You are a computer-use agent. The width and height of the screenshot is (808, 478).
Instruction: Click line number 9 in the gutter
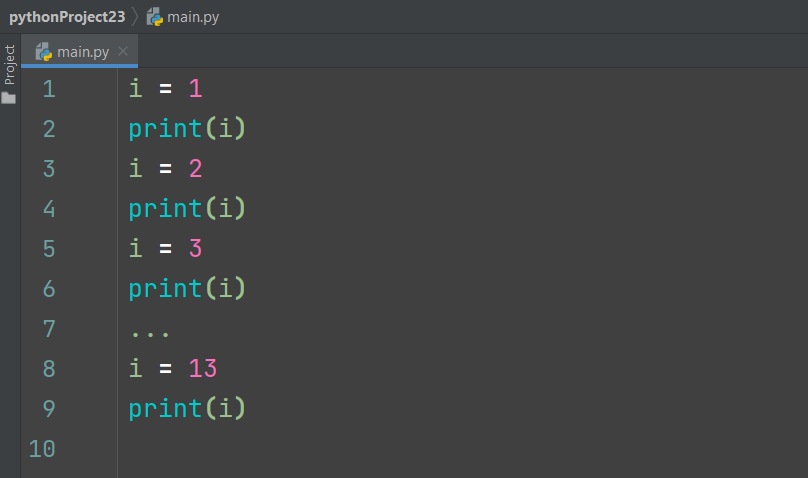(49, 408)
